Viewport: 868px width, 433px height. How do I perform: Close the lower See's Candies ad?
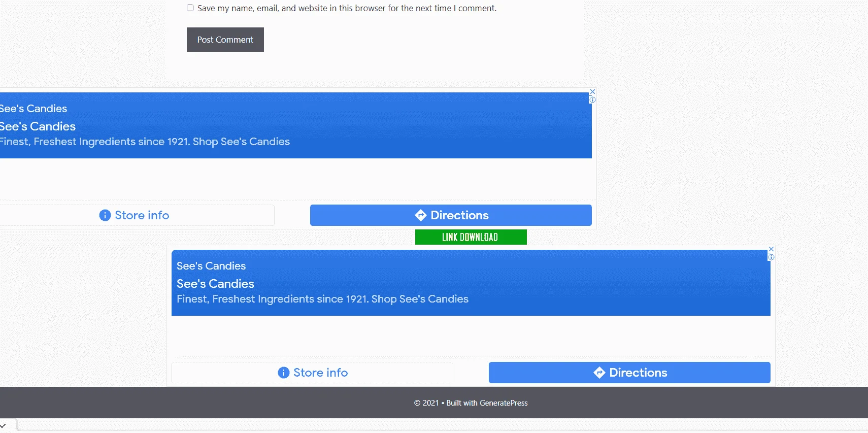[x=771, y=249]
